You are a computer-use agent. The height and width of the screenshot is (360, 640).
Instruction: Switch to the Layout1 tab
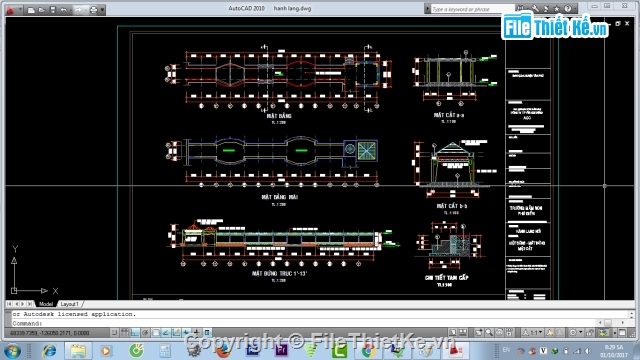(x=69, y=304)
